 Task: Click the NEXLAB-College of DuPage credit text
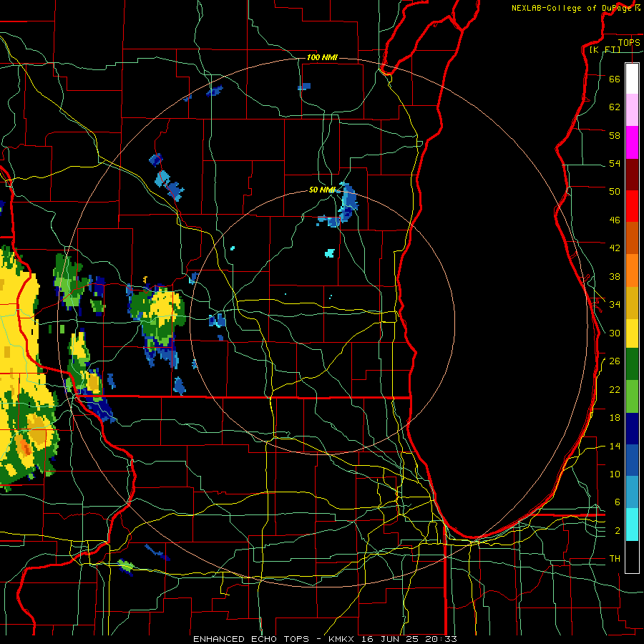572,8
